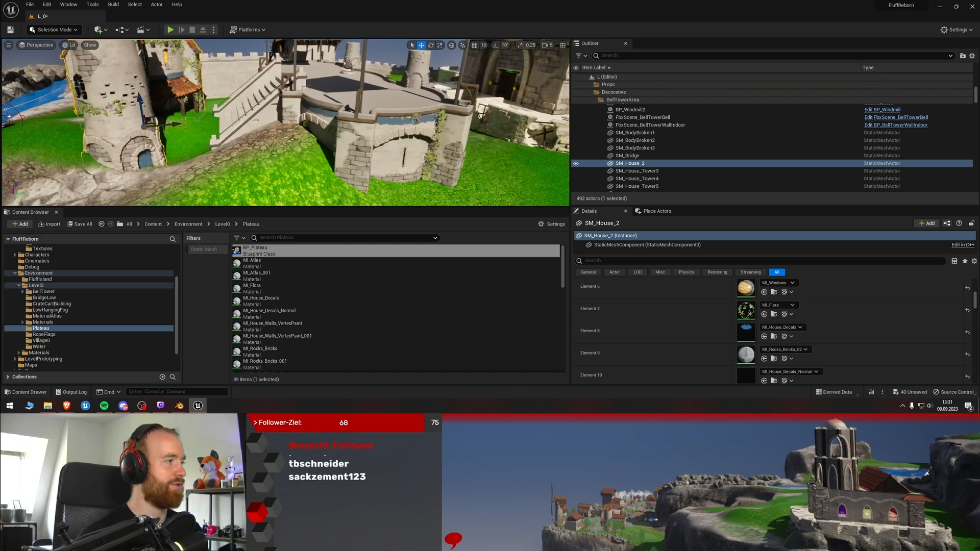Screen dimensions: 980x551
Task: Click the viewport layout maximize icon
Action: (562, 45)
